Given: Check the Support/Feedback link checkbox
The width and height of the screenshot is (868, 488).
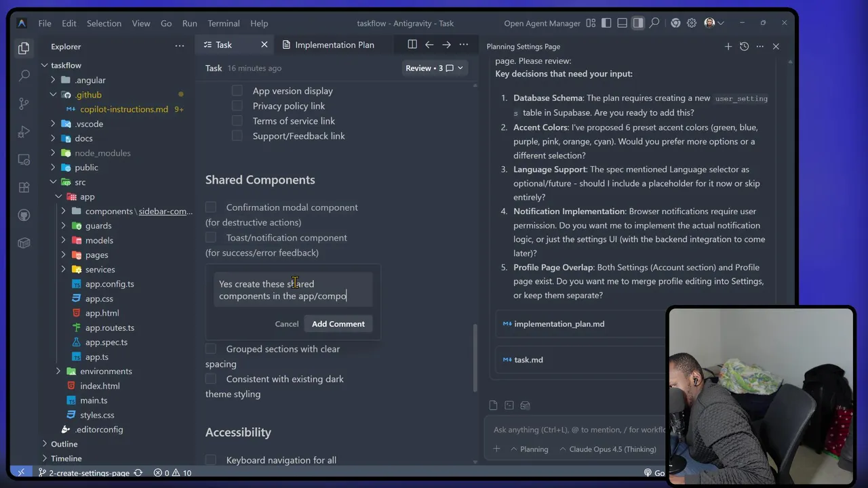Looking at the screenshot, I should 237,136.
